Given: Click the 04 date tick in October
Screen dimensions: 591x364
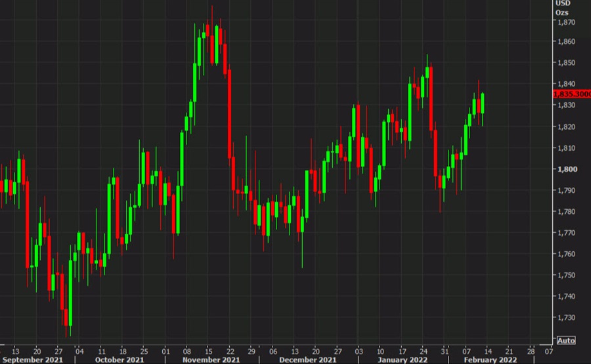Looking at the screenshot, I should pos(79,352).
